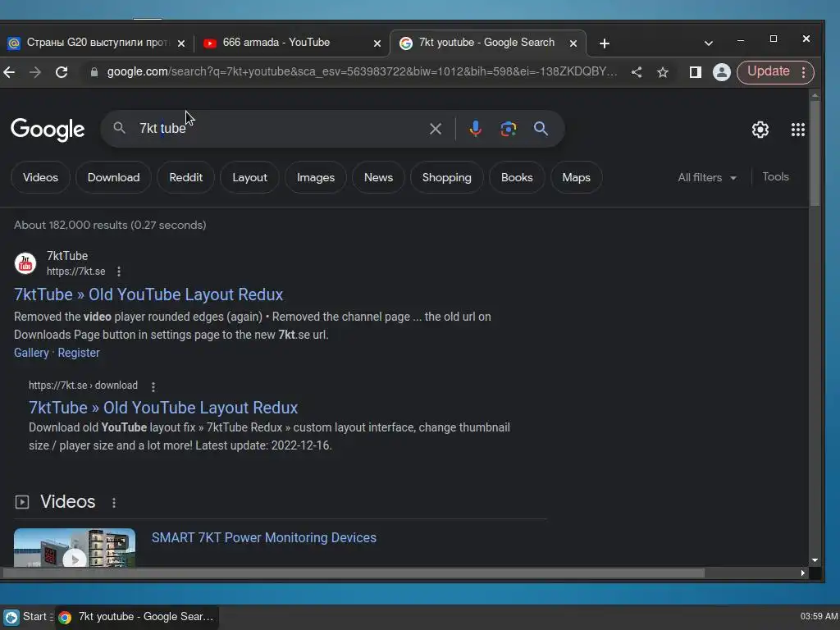
Task: Select the Images filter chip
Action: pos(316,177)
